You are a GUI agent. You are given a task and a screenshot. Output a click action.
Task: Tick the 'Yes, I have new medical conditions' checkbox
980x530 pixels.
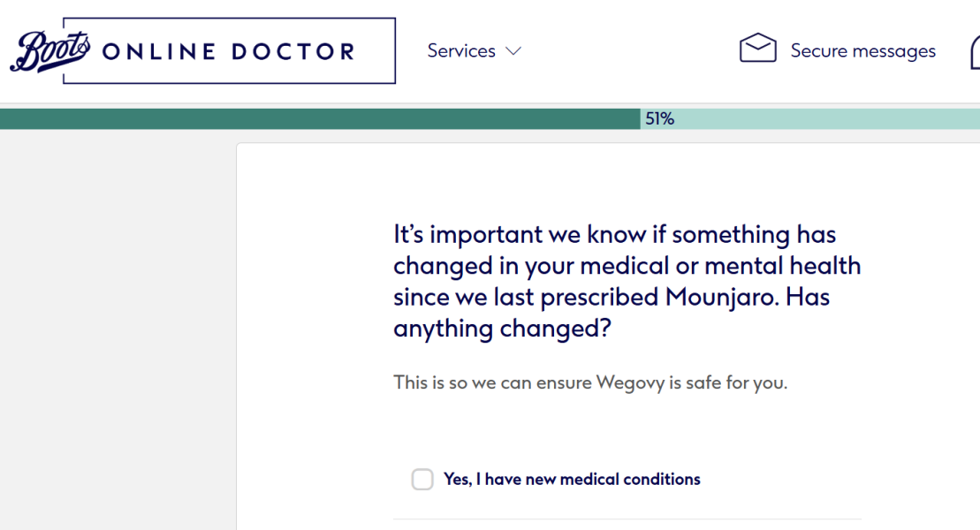coord(422,479)
